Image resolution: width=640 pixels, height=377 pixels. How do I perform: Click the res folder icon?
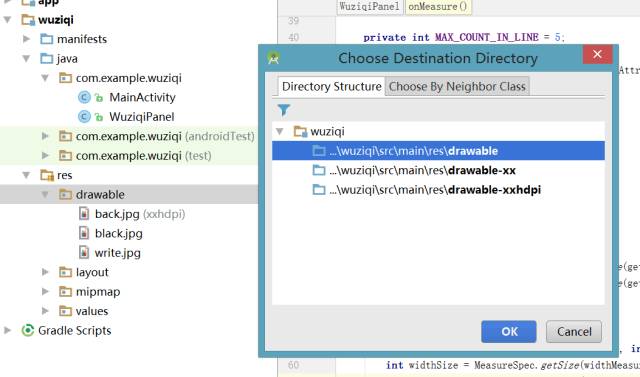click(x=47, y=175)
